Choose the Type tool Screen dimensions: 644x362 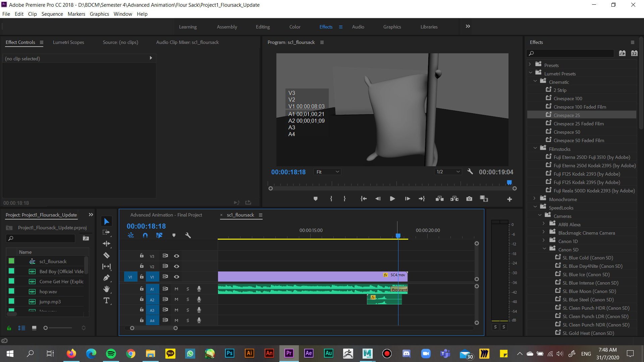tap(106, 301)
